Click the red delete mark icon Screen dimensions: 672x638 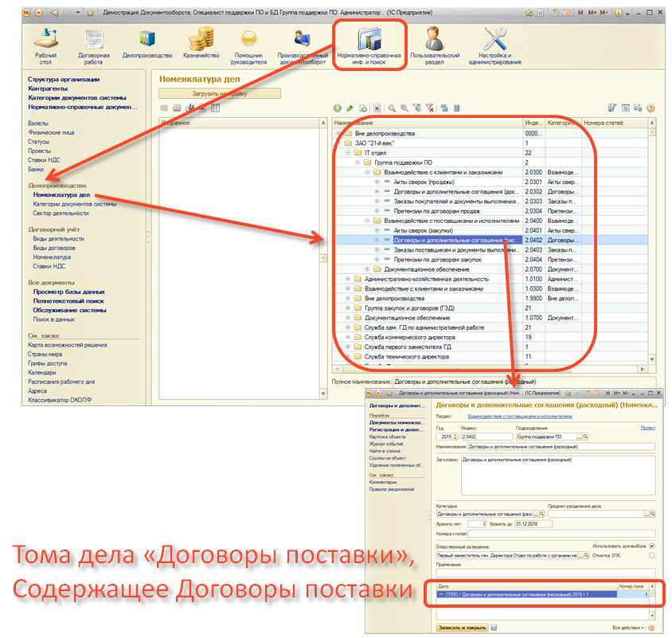377,108
